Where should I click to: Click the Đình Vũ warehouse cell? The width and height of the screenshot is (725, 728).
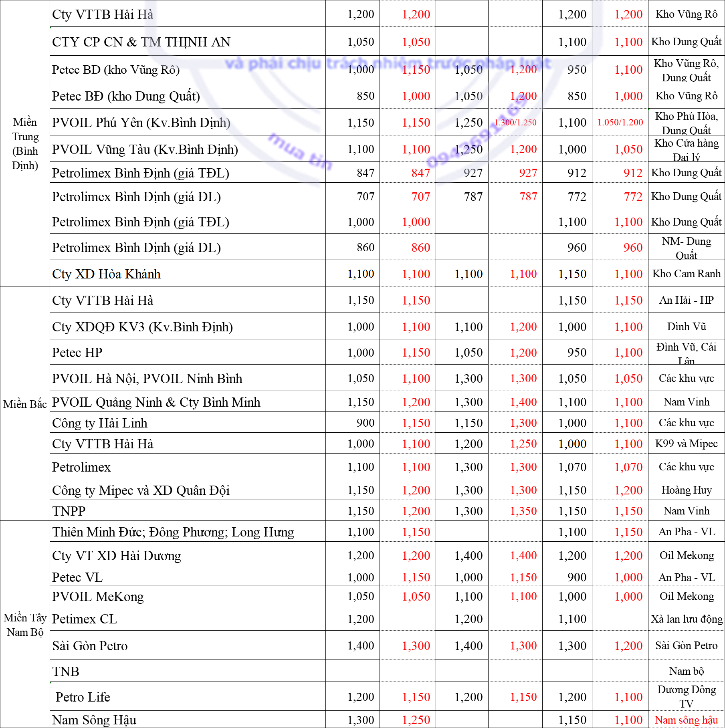(687, 327)
